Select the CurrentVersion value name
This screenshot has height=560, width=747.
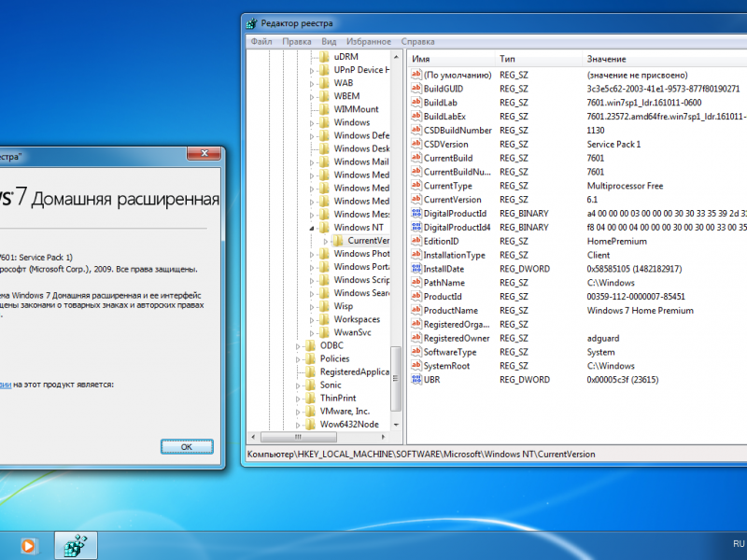[452, 200]
